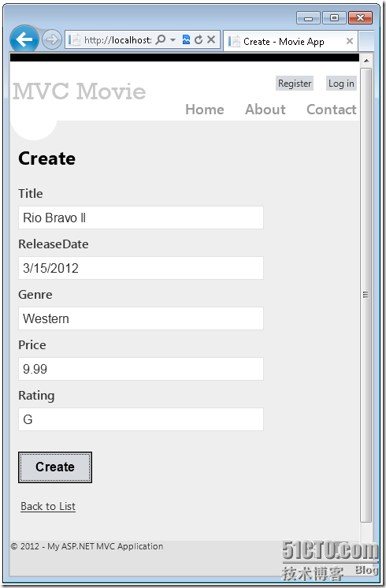The width and height of the screenshot is (386, 588).
Task: Click the Register link
Action: (x=295, y=84)
